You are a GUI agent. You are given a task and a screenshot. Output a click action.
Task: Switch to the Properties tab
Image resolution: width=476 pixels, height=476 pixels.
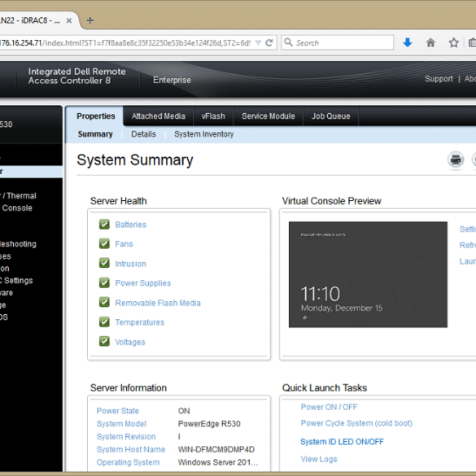[96, 116]
